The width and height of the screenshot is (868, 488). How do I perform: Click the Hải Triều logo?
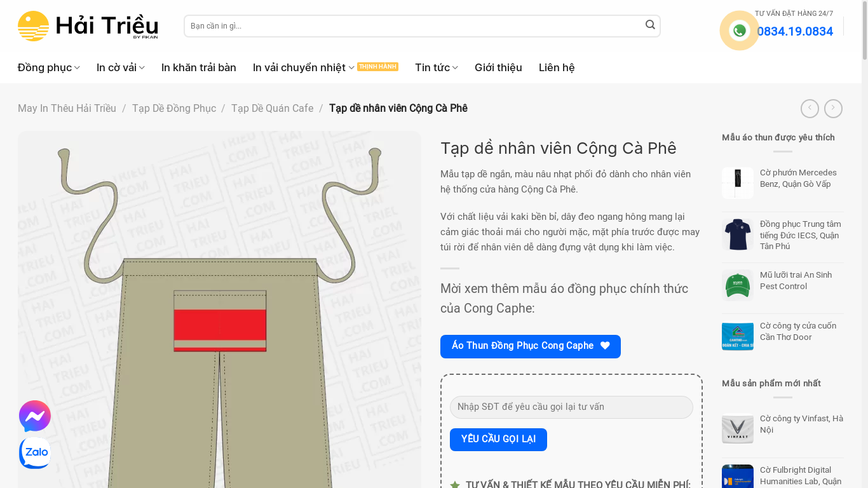click(88, 26)
